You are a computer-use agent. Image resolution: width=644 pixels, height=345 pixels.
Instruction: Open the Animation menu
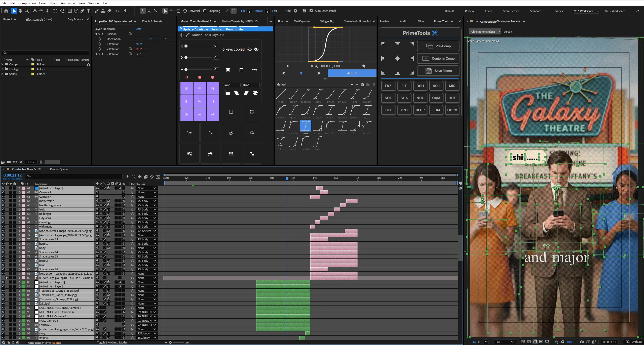coord(68,3)
